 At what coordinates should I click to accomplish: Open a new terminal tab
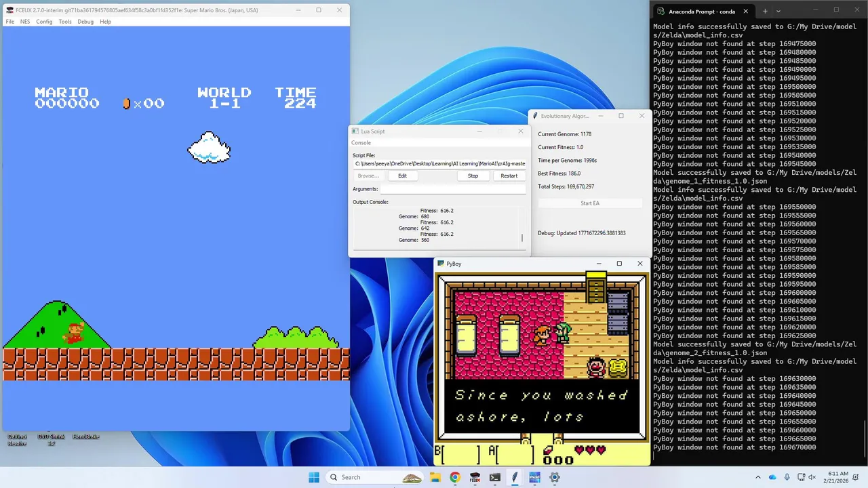[x=765, y=11]
